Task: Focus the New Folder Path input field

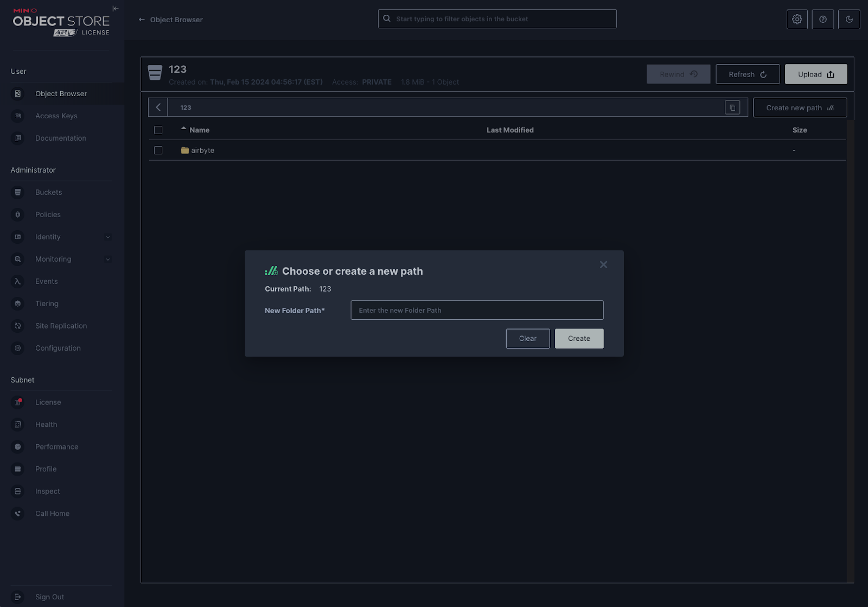Action: (477, 310)
